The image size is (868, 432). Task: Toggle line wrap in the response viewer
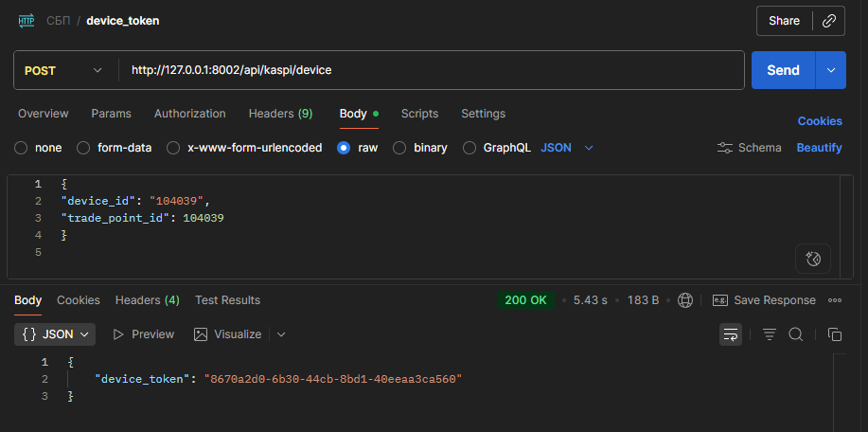pyautogui.click(x=730, y=334)
